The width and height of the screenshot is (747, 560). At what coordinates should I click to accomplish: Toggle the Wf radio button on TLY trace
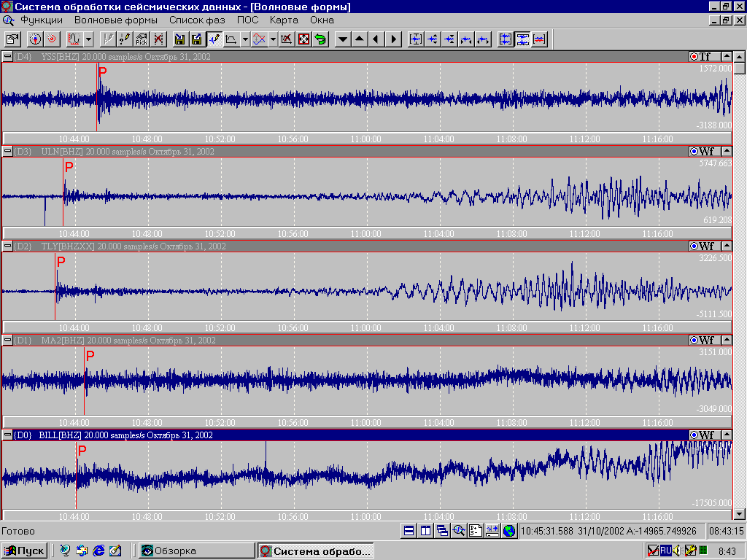694,246
